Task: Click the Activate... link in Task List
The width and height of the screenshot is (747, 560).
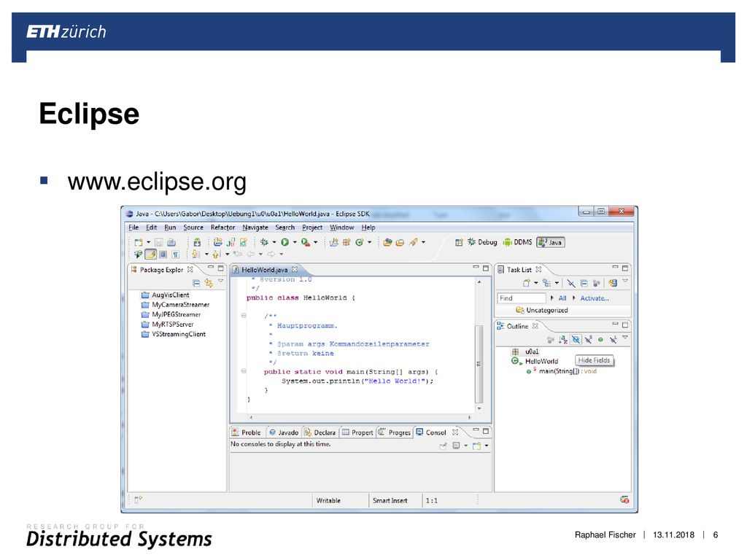Action: click(x=594, y=298)
